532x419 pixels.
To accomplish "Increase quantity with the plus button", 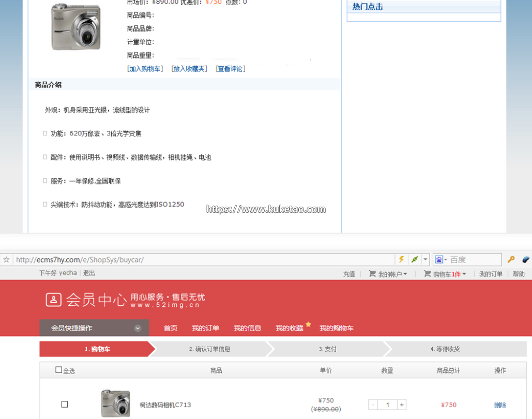I will coord(402,405).
